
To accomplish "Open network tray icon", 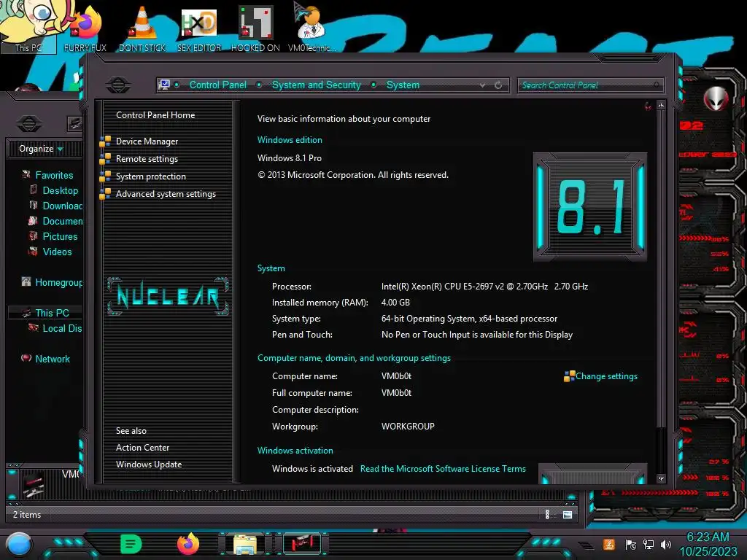I will click(649, 544).
